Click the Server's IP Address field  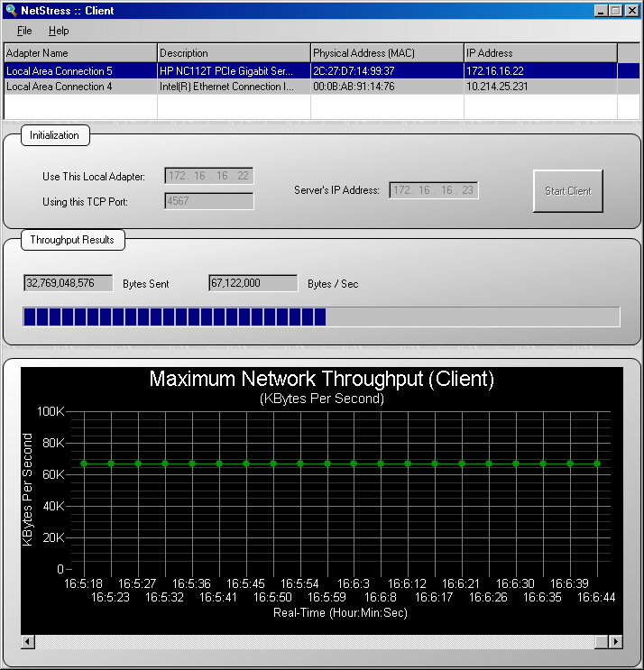tap(433, 190)
